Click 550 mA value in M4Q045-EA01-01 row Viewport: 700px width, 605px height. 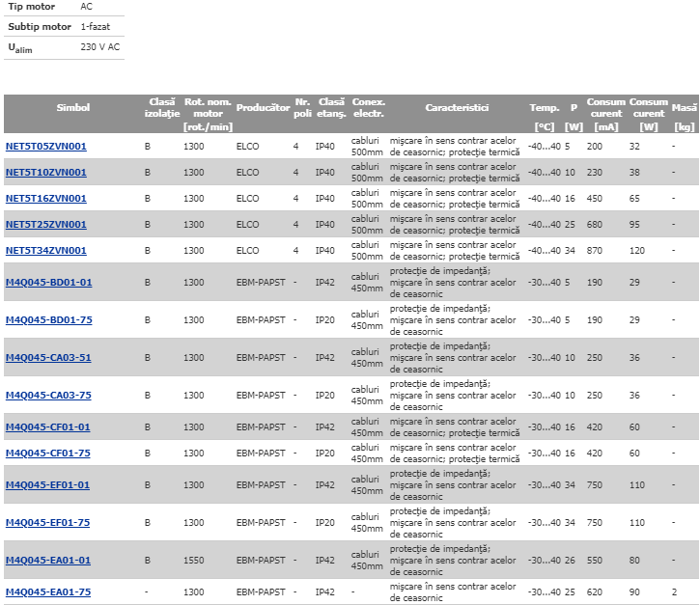595,561
